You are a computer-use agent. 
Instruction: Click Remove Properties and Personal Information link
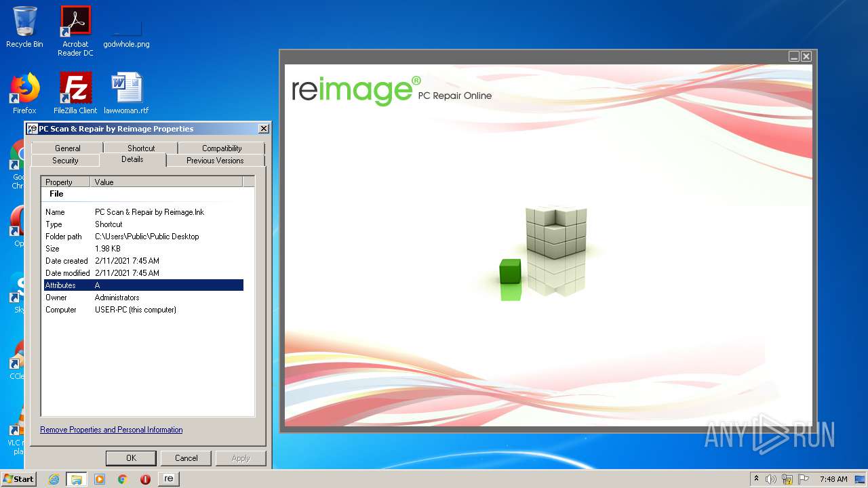pyautogui.click(x=111, y=430)
